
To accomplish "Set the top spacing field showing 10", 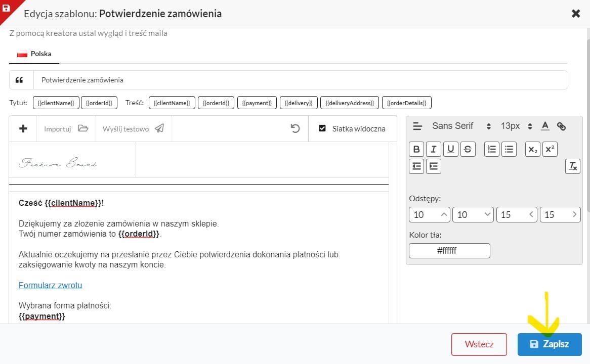I will (x=429, y=215).
